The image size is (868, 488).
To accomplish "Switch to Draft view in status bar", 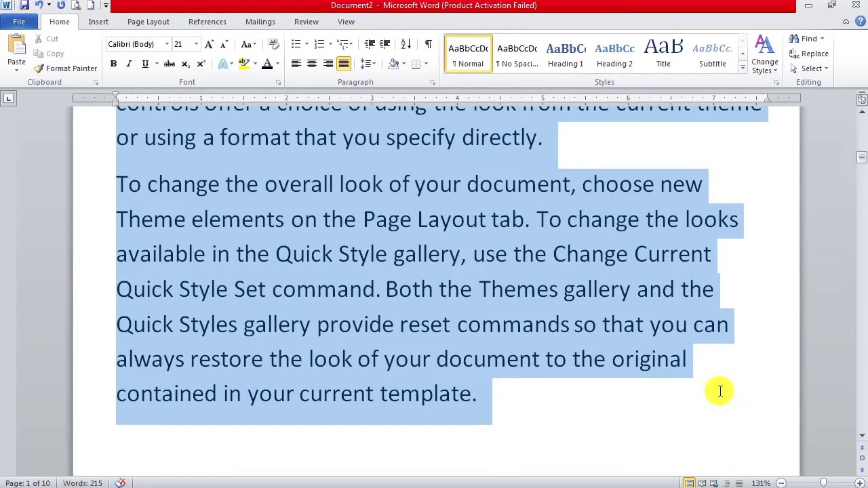I will coord(738,483).
